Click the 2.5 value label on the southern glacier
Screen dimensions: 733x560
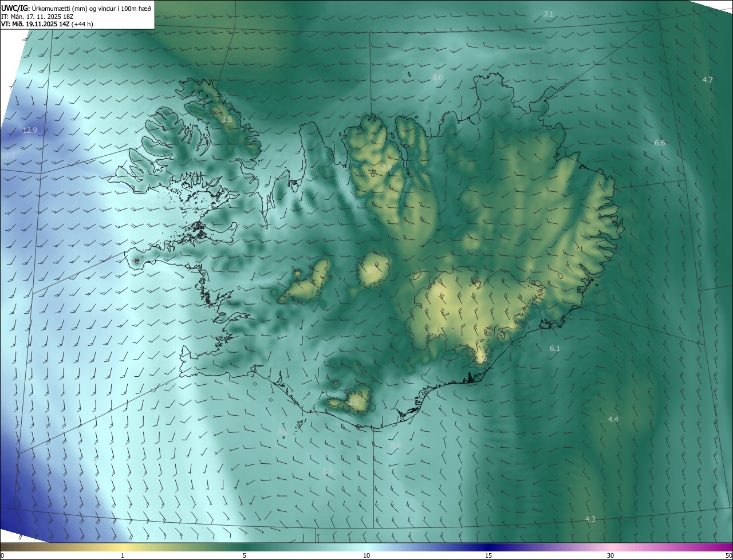[354, 403]
